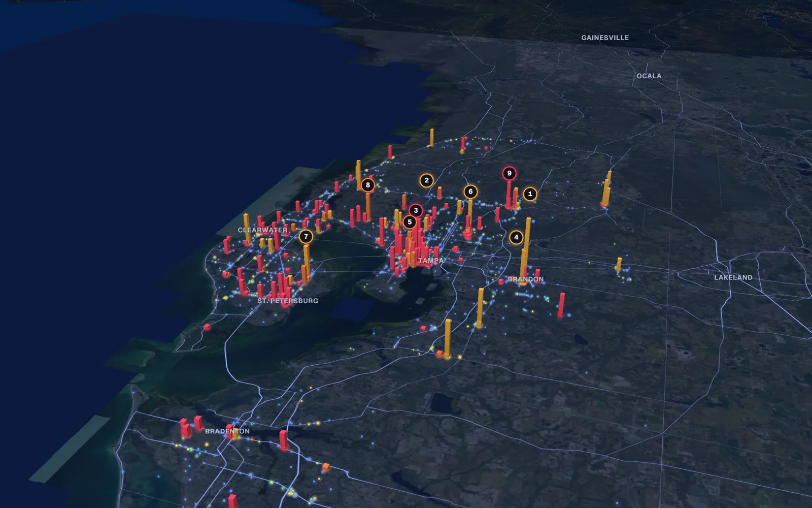This screenshot has width=812, height=508.
Task: Click the Tampa city label
Action: [431, 261]
